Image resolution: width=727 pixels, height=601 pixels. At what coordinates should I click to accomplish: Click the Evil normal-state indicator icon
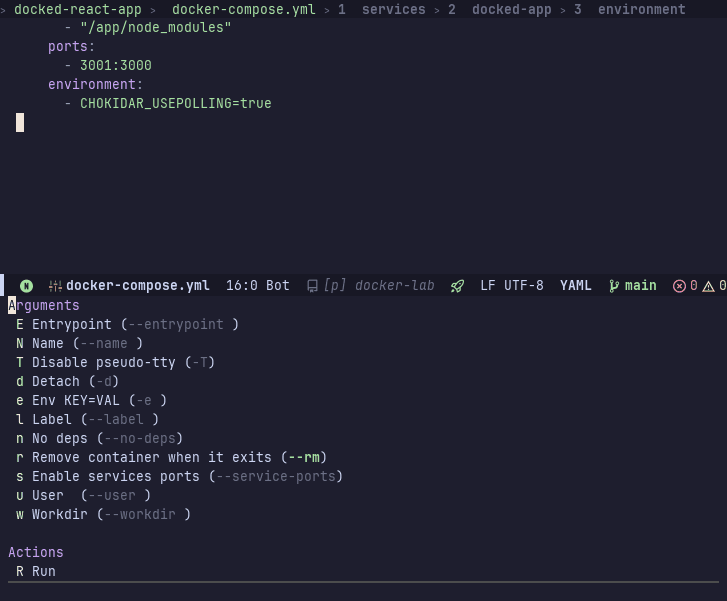26,286
